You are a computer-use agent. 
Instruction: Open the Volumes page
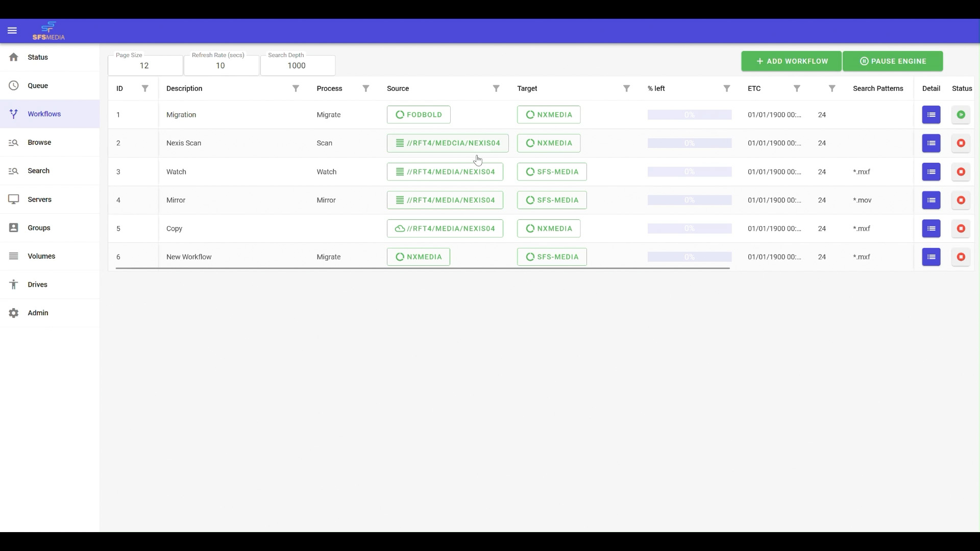click(50, 256)
